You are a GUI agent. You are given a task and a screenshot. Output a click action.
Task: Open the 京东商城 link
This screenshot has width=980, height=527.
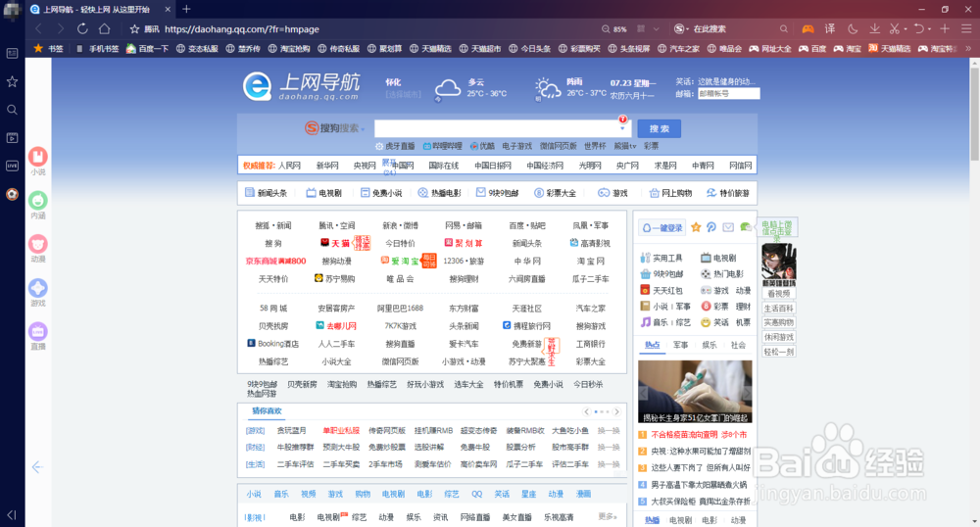click(x=275, y=261)
